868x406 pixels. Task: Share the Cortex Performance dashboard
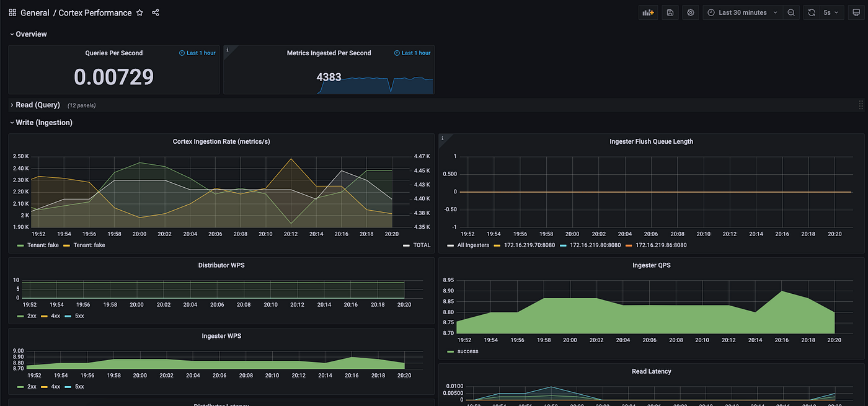click(x=155, y=12)
